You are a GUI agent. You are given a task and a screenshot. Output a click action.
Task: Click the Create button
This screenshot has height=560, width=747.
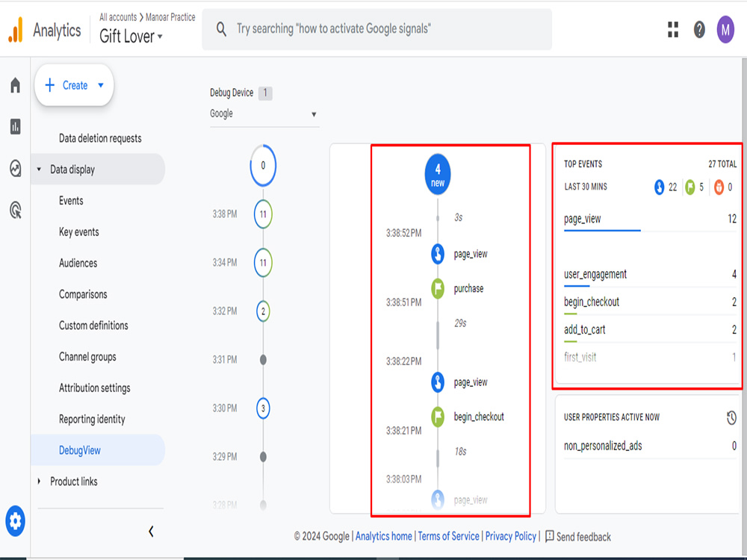coord(73,85)
